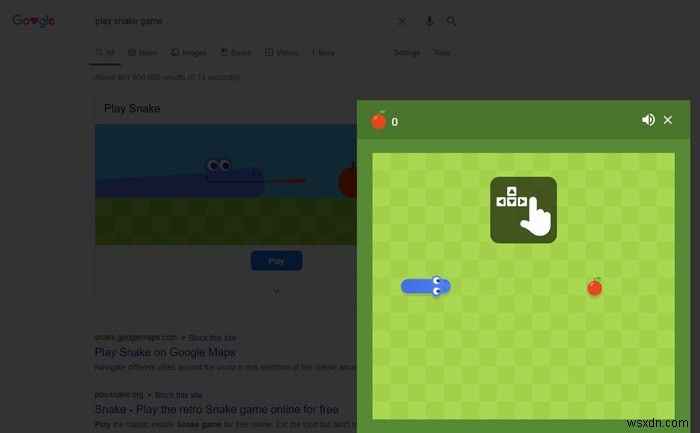Open the More search categories menu
The width and height of the screenshot is (700, 433).
(x=323, y=53)
